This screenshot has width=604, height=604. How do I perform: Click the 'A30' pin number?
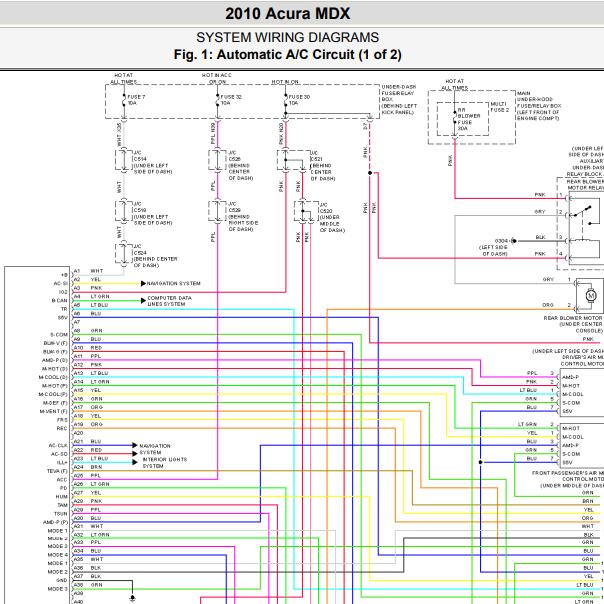pos(78,518)
